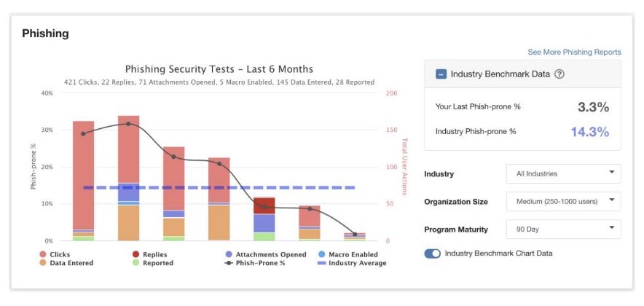Screen dimensions: 644x306
Task: Hide the Phish-Prone % line series
Action: point(228,263)
